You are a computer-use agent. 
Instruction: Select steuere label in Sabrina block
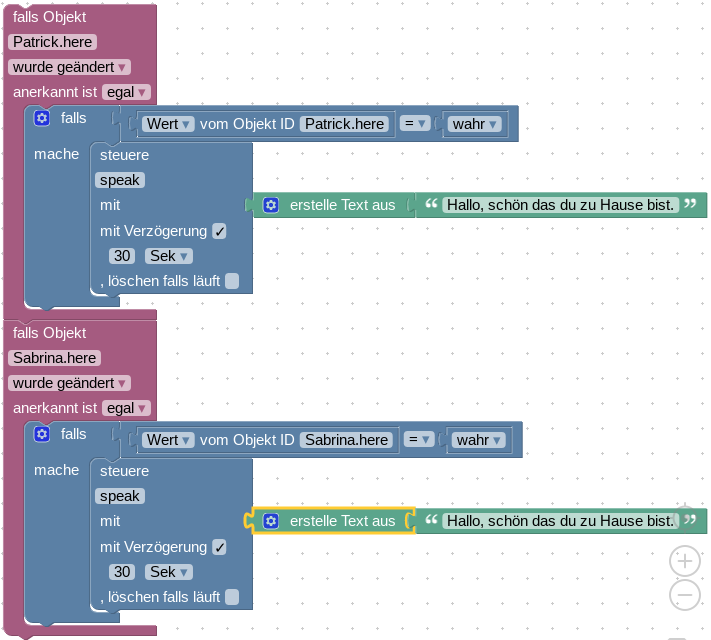tap(124, 471)
